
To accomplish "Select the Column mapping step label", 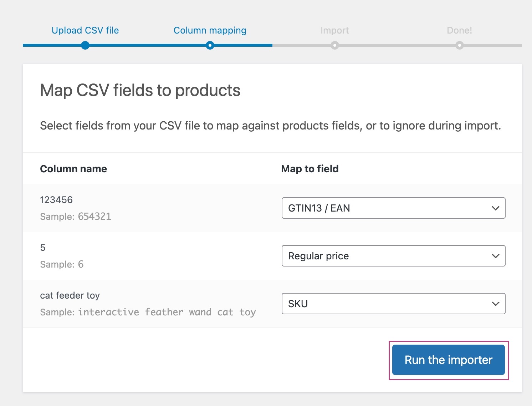I will coord(210,30).
